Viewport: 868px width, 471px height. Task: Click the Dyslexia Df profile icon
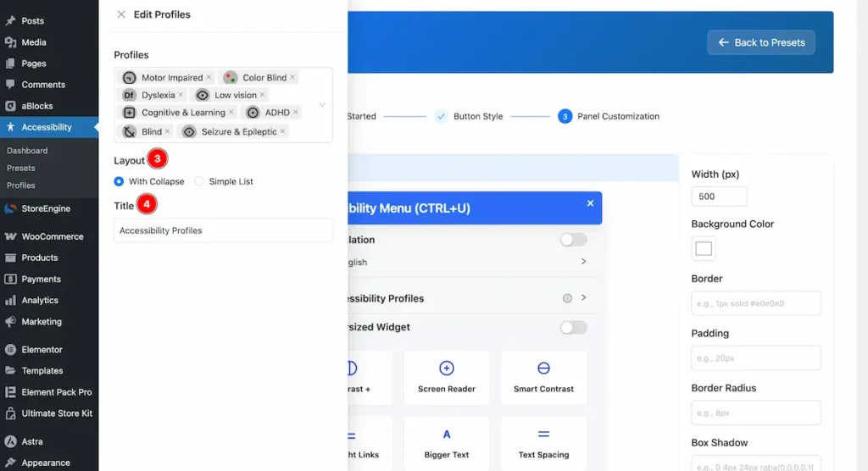(129, 95)
